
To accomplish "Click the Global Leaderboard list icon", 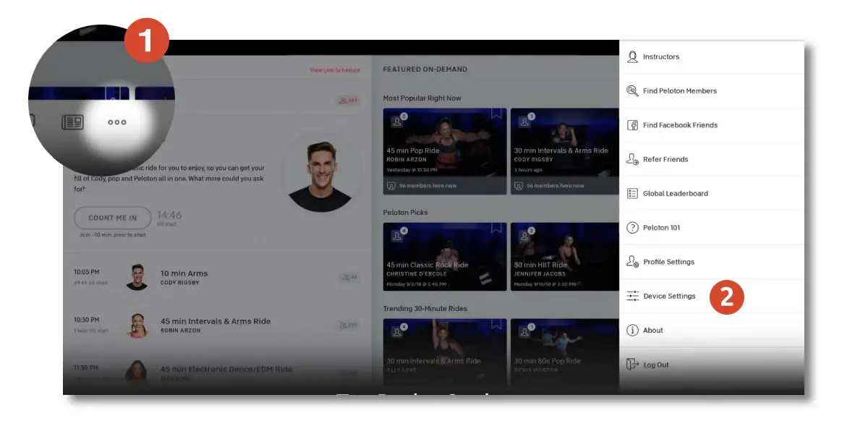I will point(633,194).
